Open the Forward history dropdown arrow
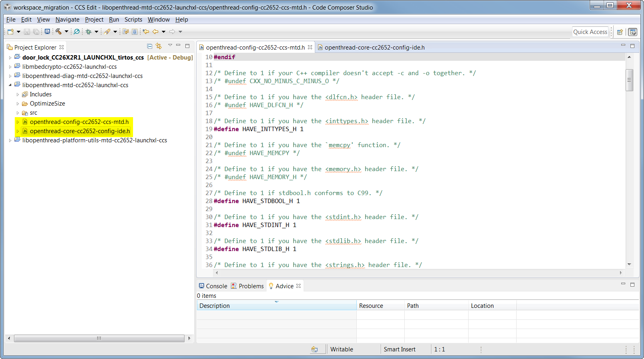Image resolution: width=644 pixels, height=359 pixels. [180, 32]
